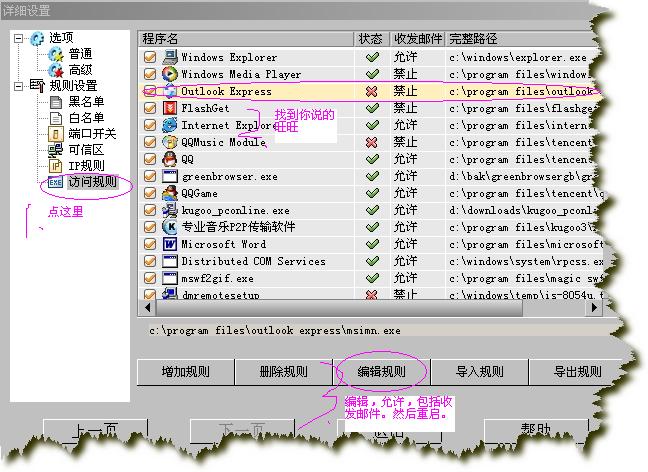Click the 高级 options icon
Image resolution: width=648 pixels, height=472 pixels.
[56, 70]
